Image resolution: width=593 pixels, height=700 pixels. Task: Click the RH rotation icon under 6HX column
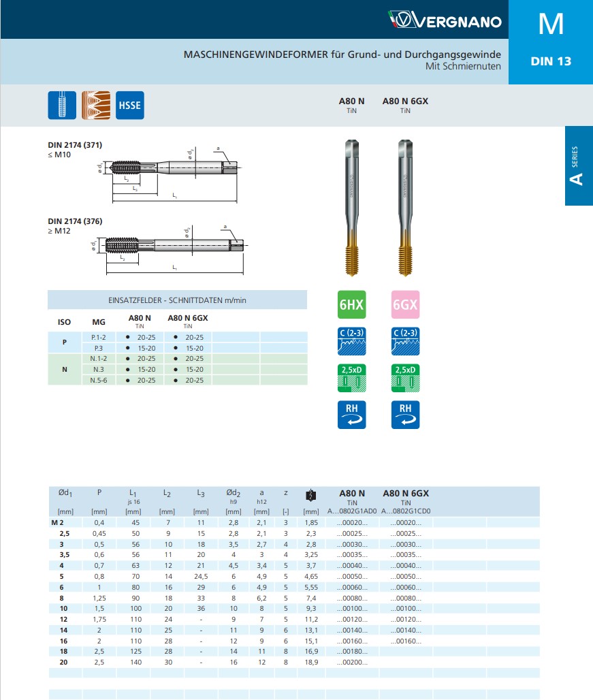pos(351,415)
